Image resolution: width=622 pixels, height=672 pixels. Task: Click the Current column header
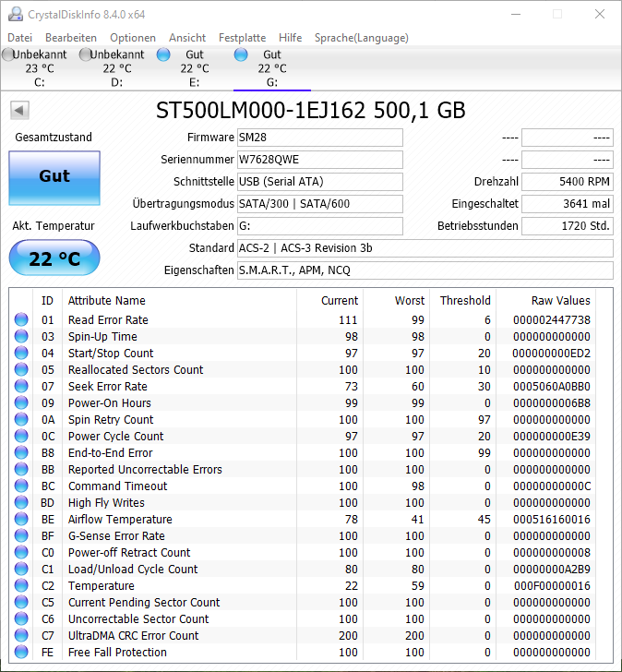coord(329,300)
